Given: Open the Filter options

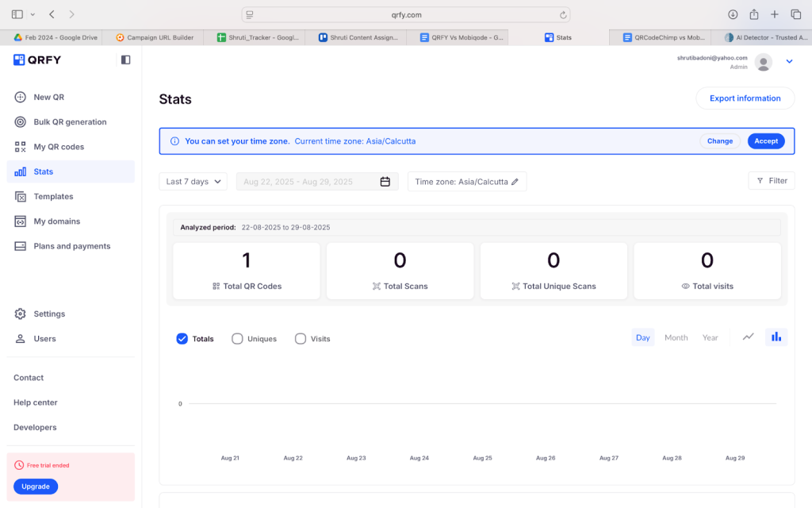Looking at the screenshot, I should click(x=771, y=181).
